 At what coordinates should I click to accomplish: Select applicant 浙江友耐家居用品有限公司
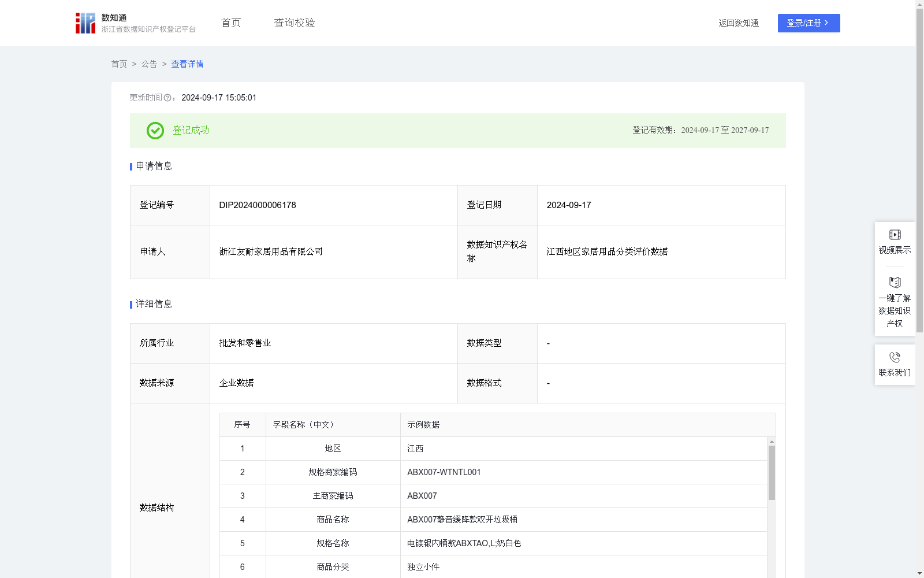click(x=271, y=252)
